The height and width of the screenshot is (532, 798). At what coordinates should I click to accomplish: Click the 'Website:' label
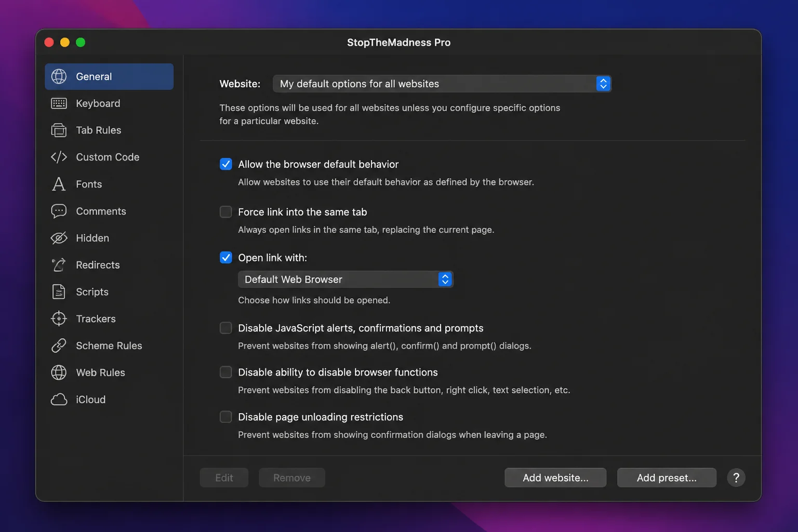(240, 84)
